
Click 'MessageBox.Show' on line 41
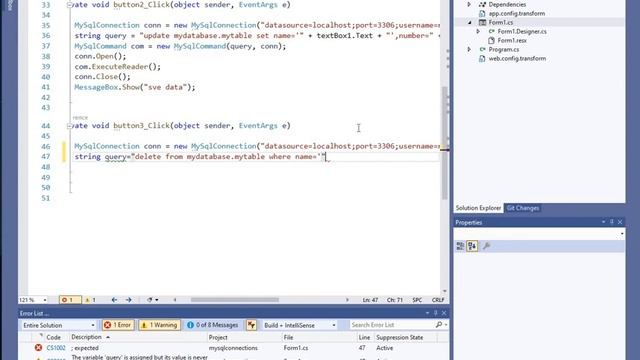click(x=107, y=87)
